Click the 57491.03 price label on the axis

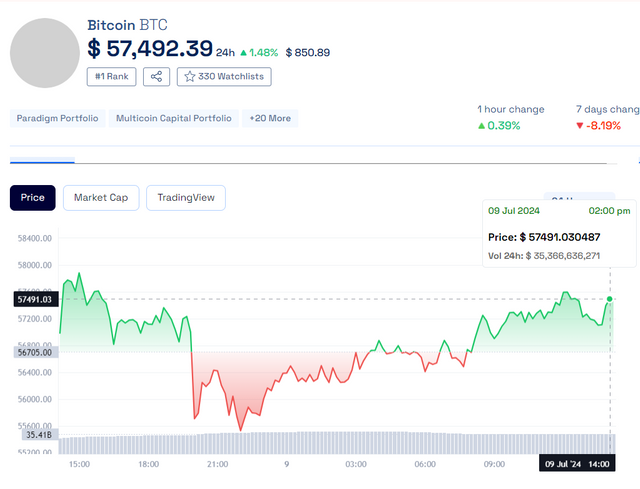(33, 299)
